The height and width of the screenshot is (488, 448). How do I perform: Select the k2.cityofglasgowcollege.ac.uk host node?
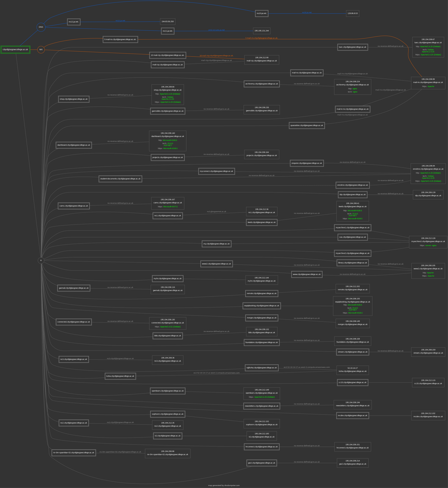[x=168, y=436]
